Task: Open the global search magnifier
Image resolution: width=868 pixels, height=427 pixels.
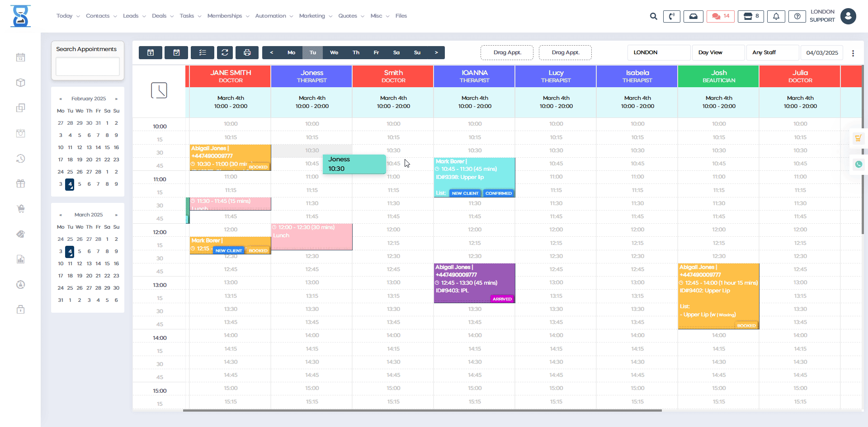Action: pyautogui.click(x=653, y=16)
